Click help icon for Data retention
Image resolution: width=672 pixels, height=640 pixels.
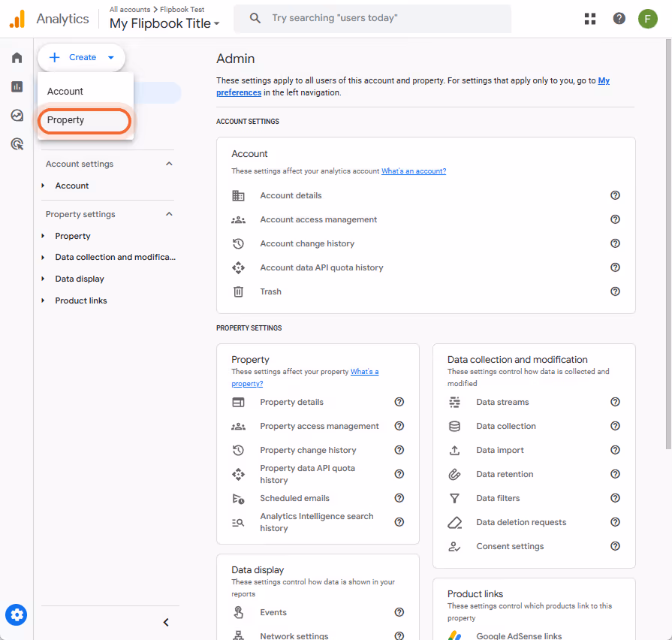(615, 474)
